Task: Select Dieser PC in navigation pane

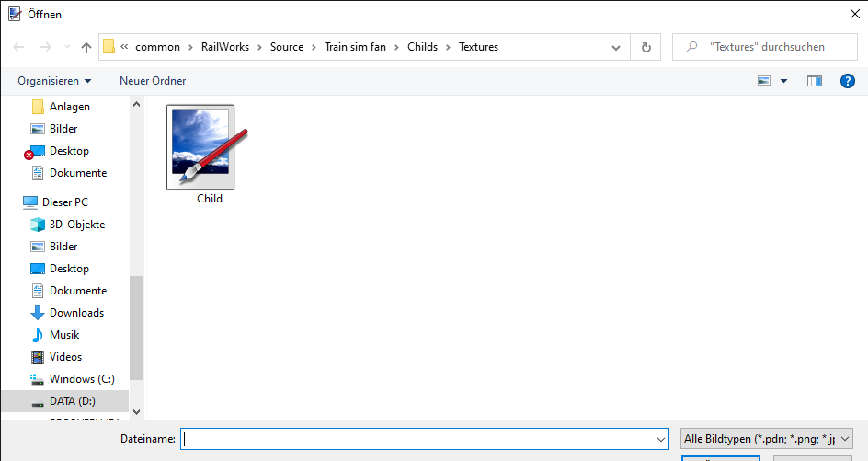Action: pos(55,202)
